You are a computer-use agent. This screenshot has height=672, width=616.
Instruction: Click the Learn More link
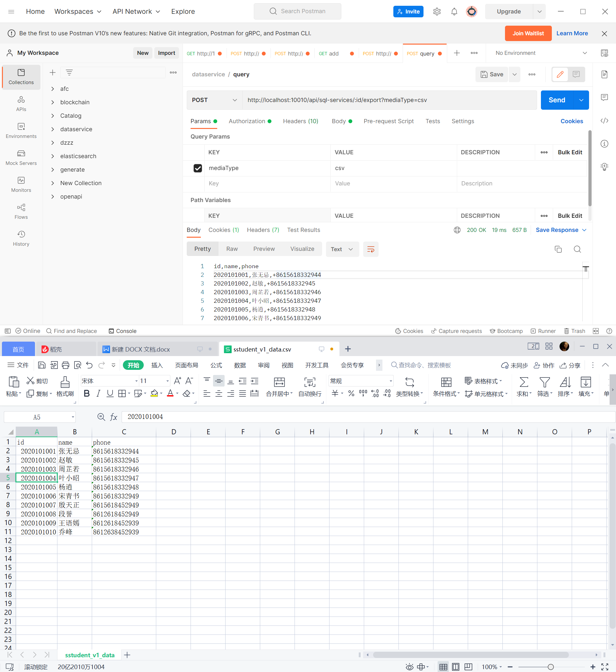[572, 33]
